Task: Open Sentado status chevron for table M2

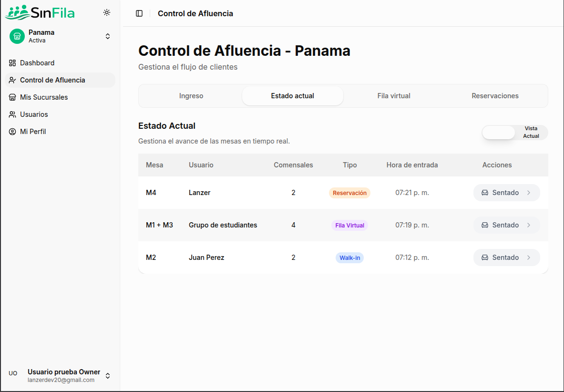Action: point(529,258)
